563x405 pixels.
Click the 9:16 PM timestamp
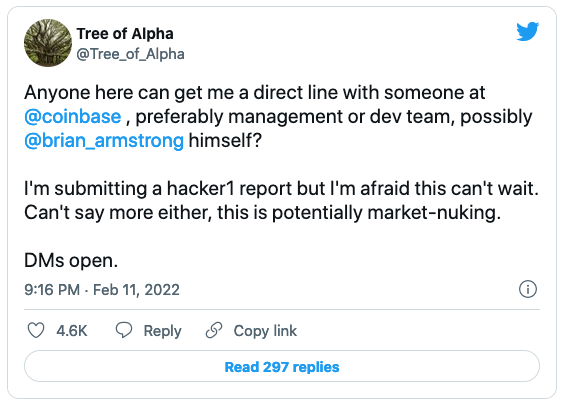pos(52,290)
